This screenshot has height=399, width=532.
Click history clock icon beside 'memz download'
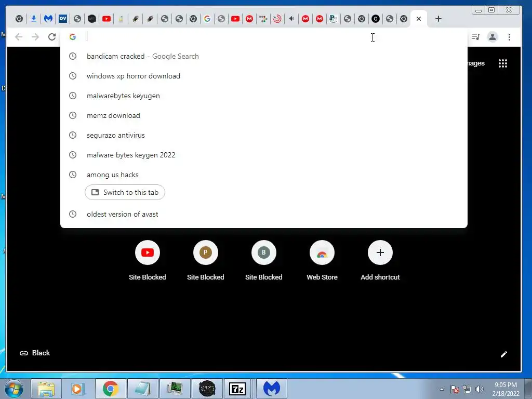[x=73, y=115]
